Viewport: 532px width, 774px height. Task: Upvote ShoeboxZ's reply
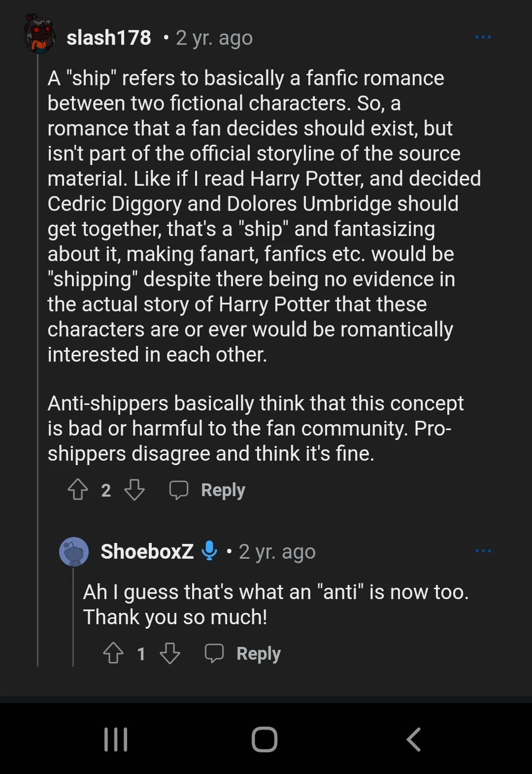pos(114,653)
